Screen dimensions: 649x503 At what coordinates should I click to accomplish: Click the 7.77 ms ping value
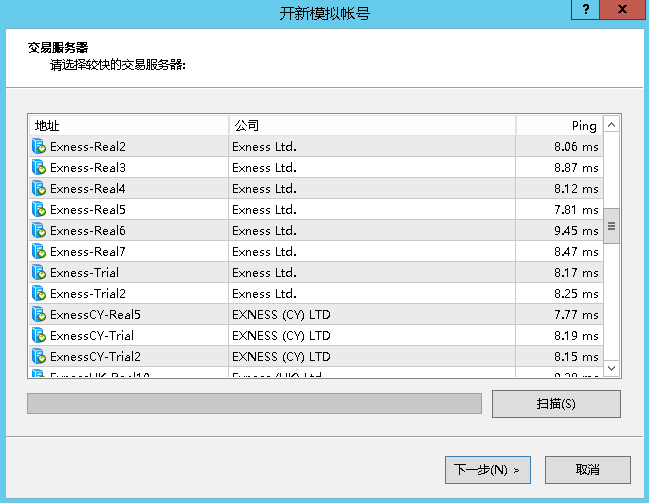pyautogui.click(x=576, y=315)
